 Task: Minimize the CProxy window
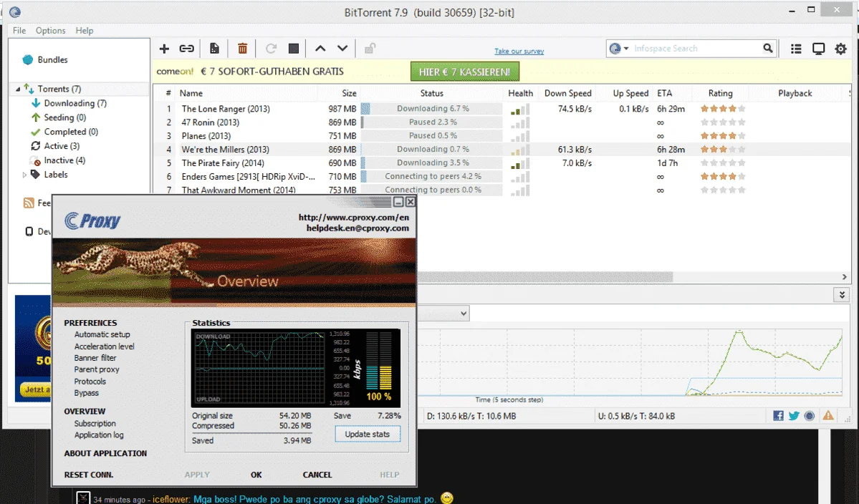398,202
